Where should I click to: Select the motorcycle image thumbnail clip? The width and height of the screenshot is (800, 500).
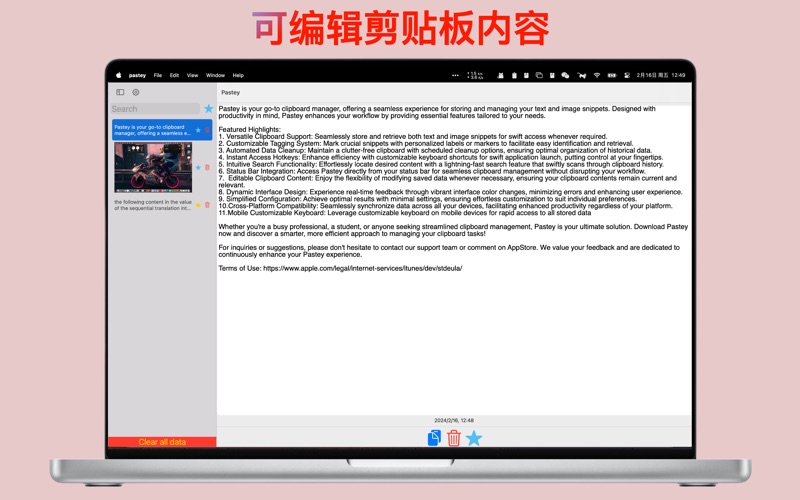(153, 167)
